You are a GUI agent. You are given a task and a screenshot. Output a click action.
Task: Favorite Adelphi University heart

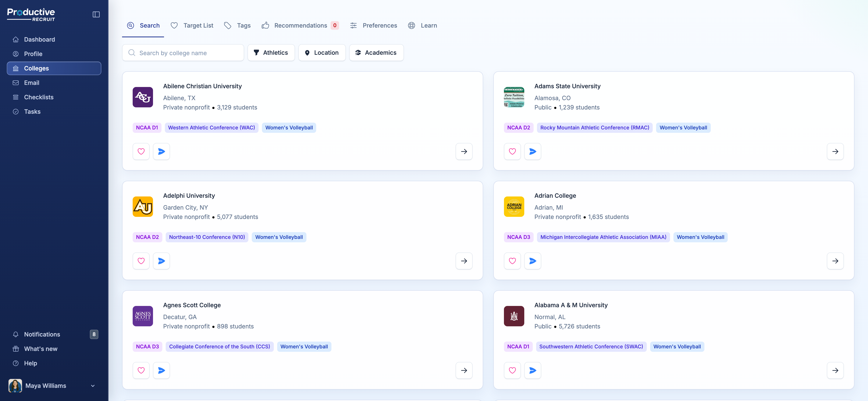click(141, 261)
